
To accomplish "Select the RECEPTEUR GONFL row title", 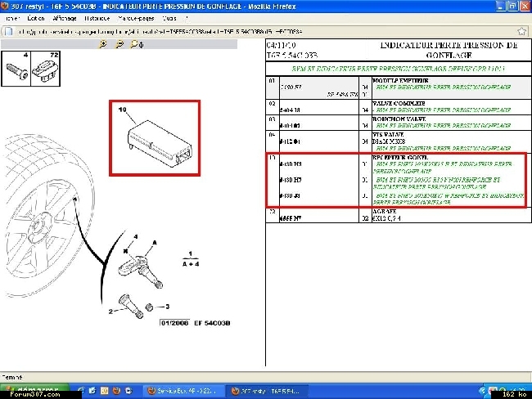I will pyautogui.click(x=400, y=158).
